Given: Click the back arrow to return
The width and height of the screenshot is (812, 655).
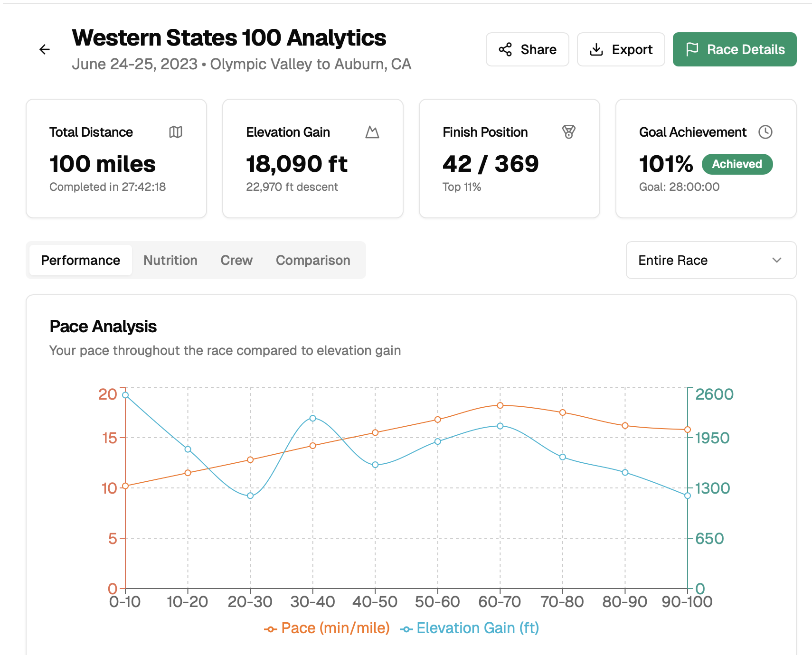Looking at the screenshot, I should (x=44, y=49).
